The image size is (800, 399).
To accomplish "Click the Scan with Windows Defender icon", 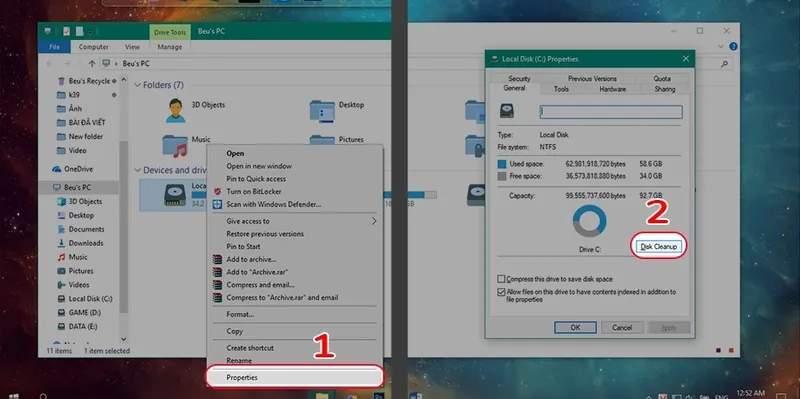I will [218, 205].
